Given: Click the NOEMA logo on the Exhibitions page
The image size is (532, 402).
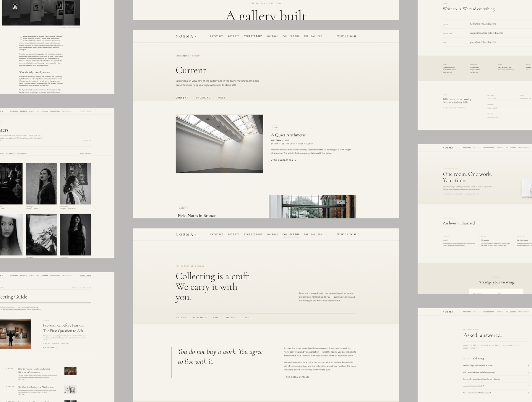Looking at the screenshot, I should 186,36.
